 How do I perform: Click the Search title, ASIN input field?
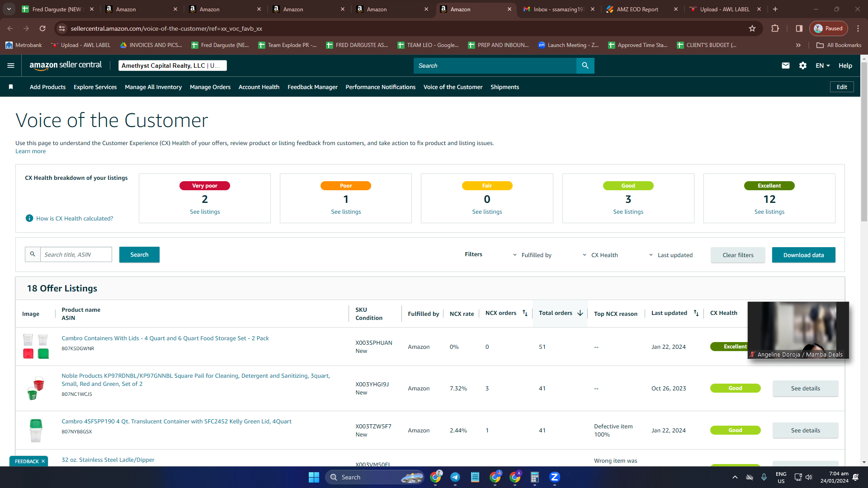point(76,254)
